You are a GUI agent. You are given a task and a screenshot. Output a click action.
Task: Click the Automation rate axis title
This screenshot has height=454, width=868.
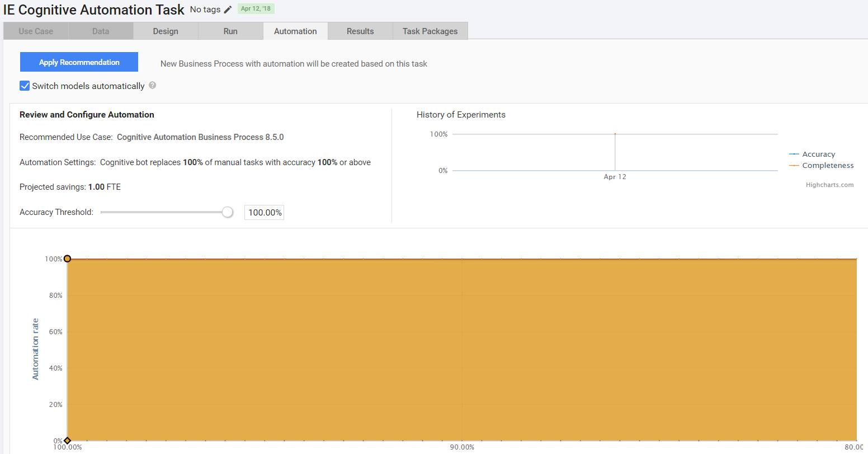(35, 349)
